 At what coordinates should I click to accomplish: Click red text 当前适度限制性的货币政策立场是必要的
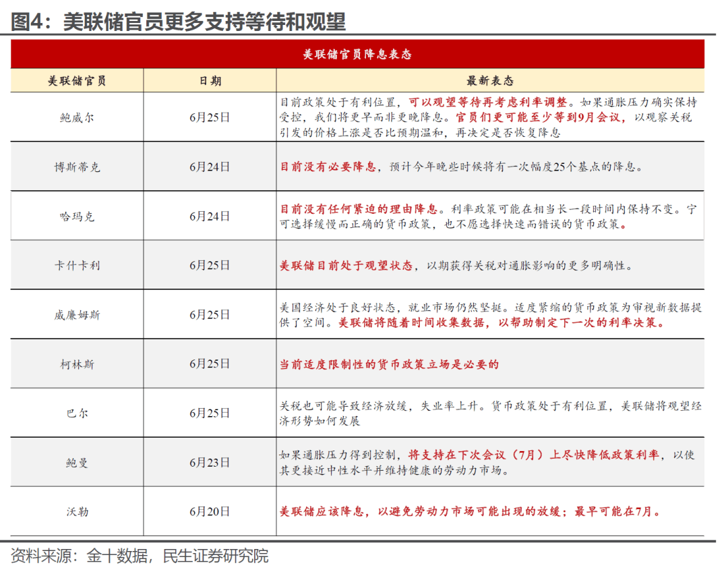(x=389, y=364)
